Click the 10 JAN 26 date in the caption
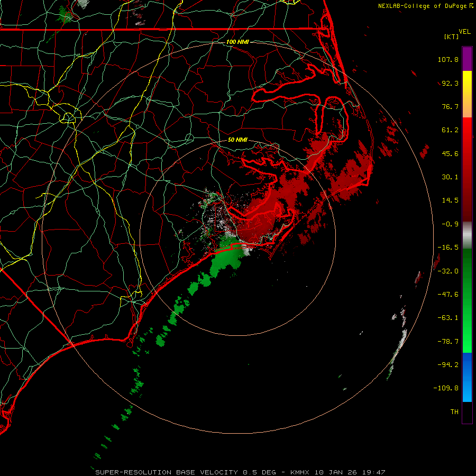 (335, 472)
